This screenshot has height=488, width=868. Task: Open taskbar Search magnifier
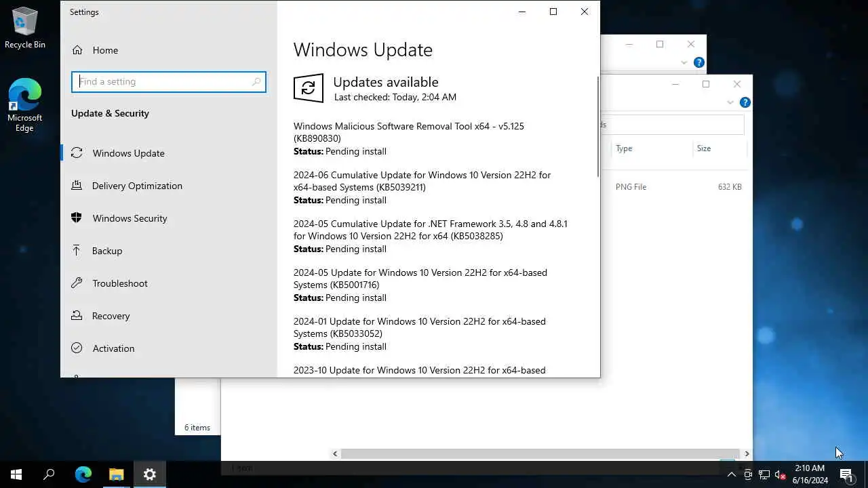(x=49, y=474)
